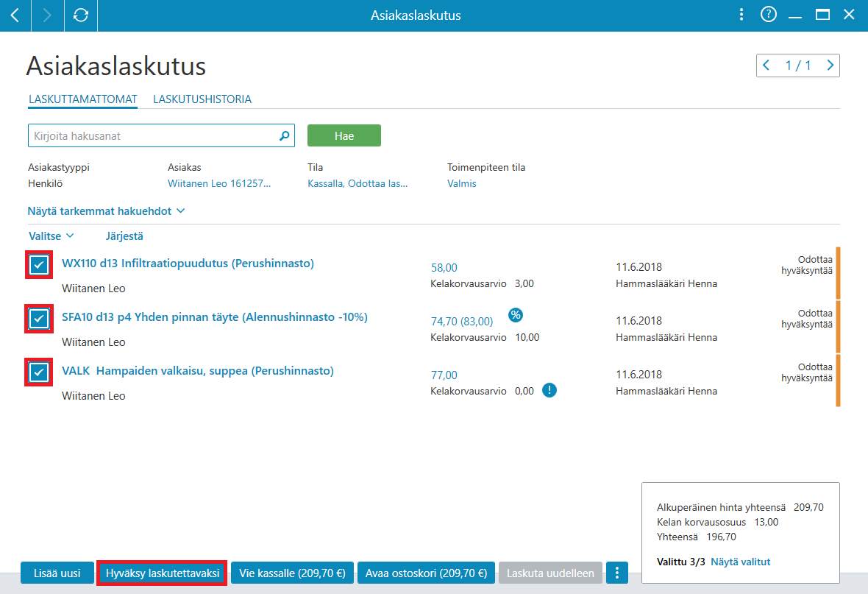Open the three-dot menu in title bar
This screenshot has width=868, height=594.
[741, 15]
